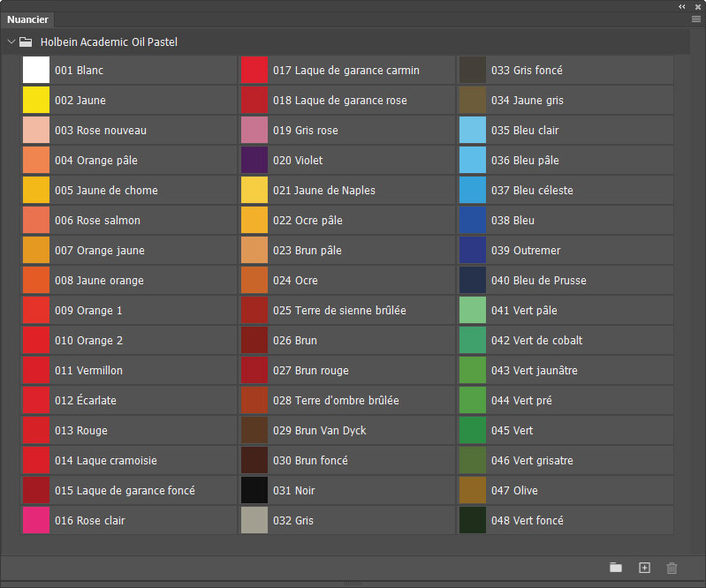Collapse the Holbein Academic Oil Pastel group
This screenshot has width=706, height=588.
pos(11,41)
